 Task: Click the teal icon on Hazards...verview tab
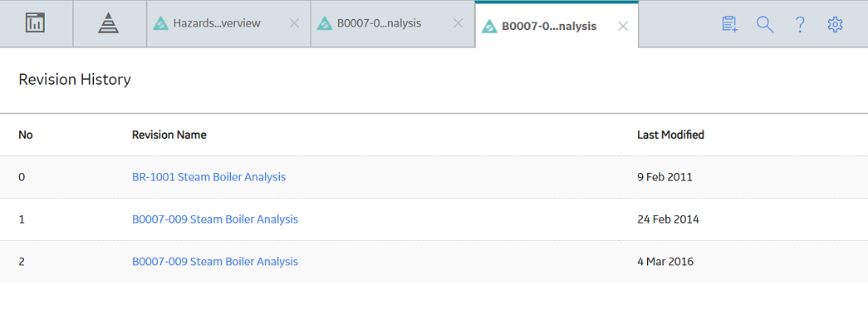(x=160, y=24)
